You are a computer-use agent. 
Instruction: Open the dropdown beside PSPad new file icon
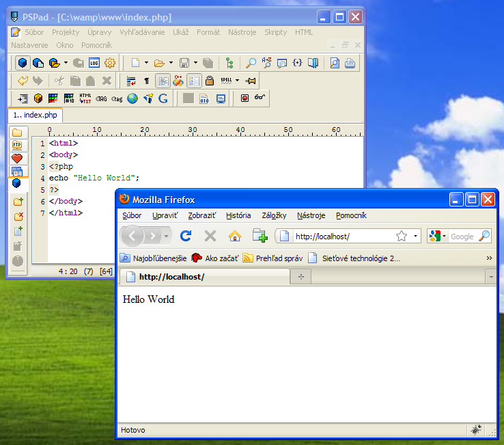pyautogui.click(x=146, y=63)
